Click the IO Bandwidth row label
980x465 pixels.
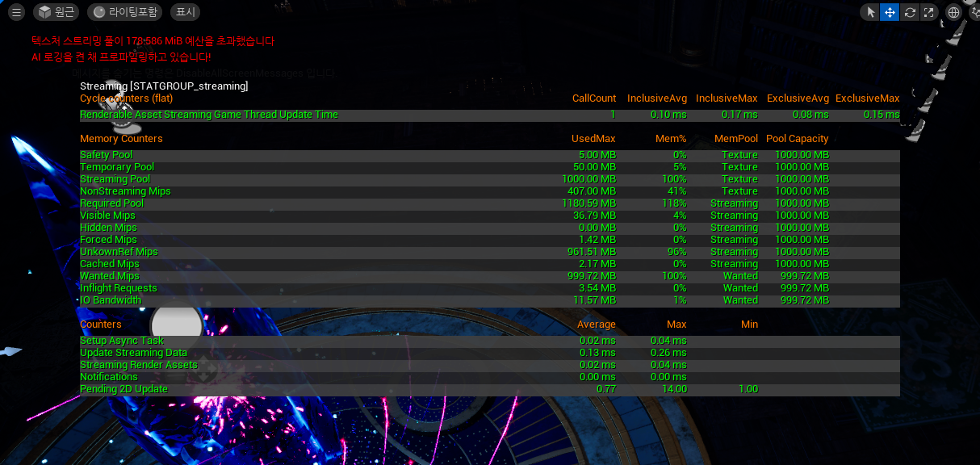(111, 300)
